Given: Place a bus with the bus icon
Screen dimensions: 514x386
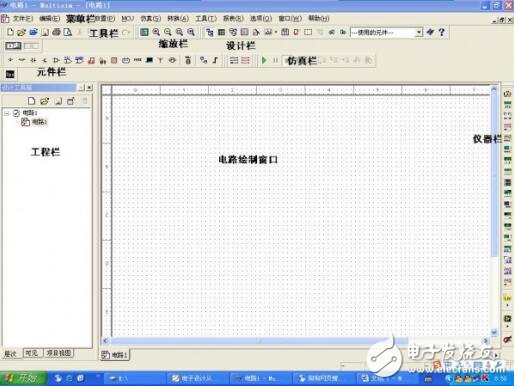Looking at the screenshot, I should coord(215,60).
